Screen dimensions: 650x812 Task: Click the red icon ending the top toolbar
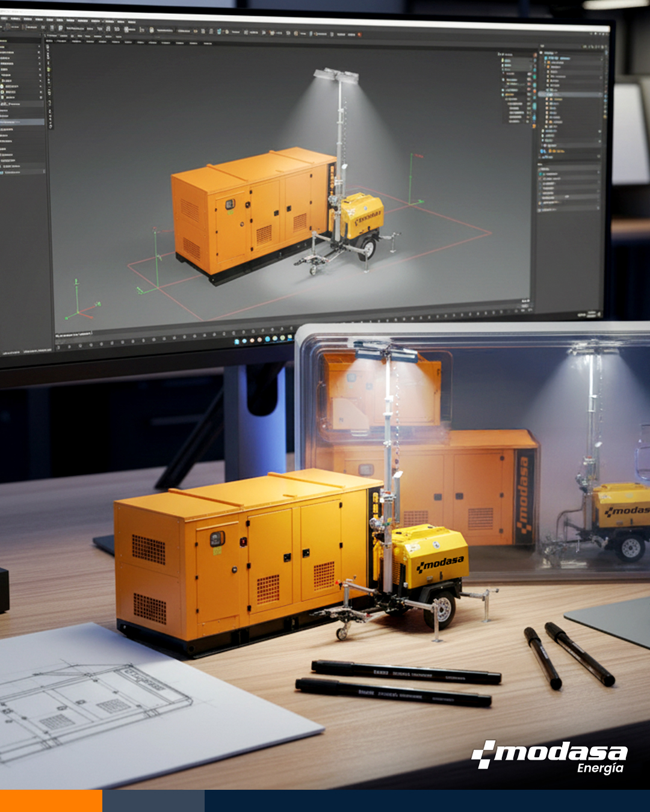360,34
